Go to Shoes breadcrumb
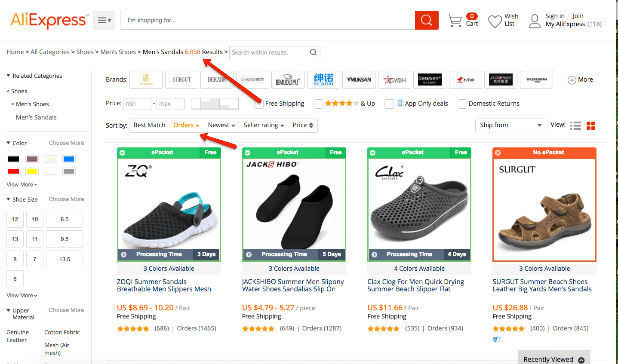 tap(85, 52)
